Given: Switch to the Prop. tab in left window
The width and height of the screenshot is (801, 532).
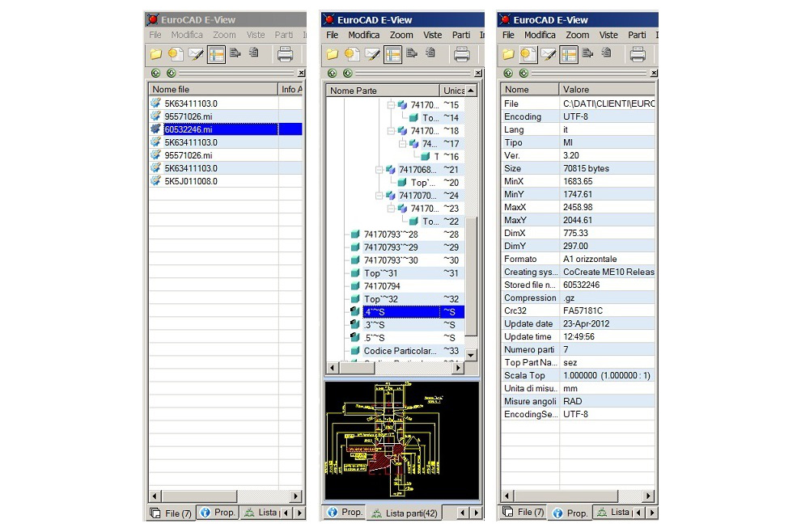Looking at the screenshot, I should coord(218,512).
